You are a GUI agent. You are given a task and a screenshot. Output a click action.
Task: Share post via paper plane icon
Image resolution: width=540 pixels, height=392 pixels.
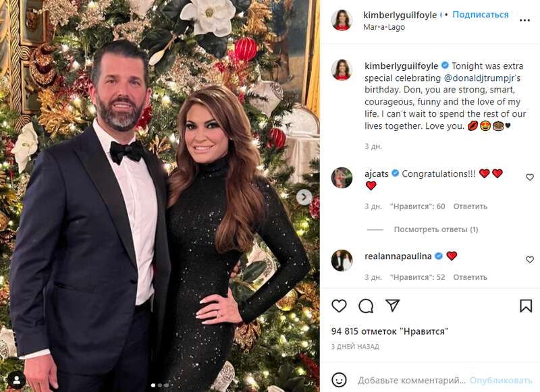[x=392, y=305]
